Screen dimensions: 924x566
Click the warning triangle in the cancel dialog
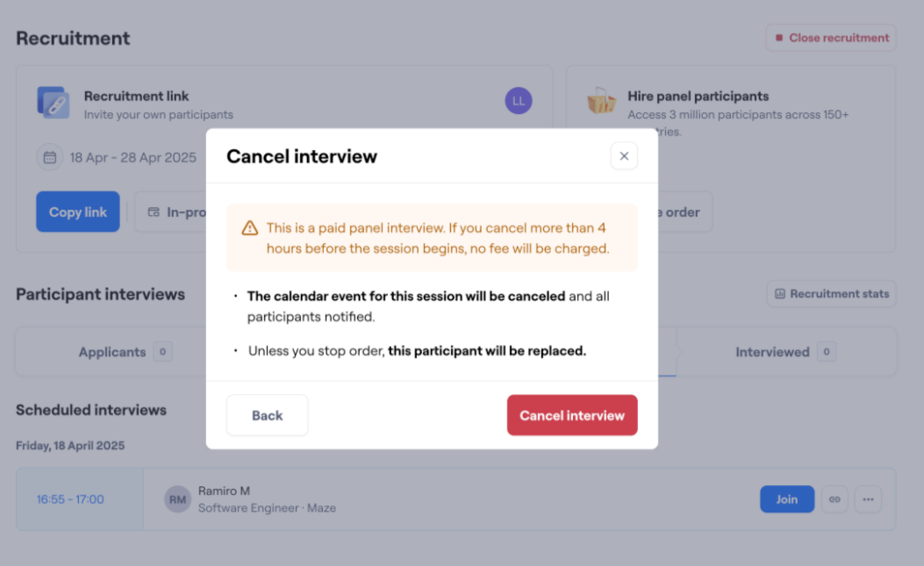(x=249, y=228)
